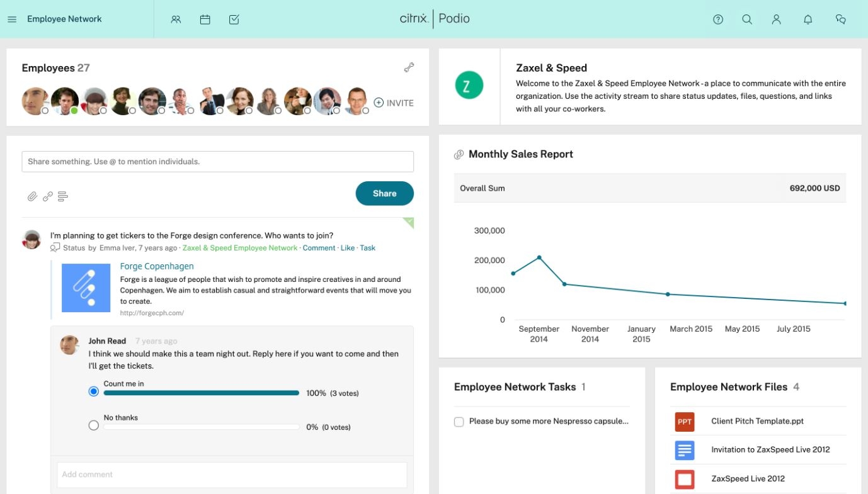Click the plus icon next to INVITE
The width and height of the screenshot is (868, 494).
pos(379,103)
